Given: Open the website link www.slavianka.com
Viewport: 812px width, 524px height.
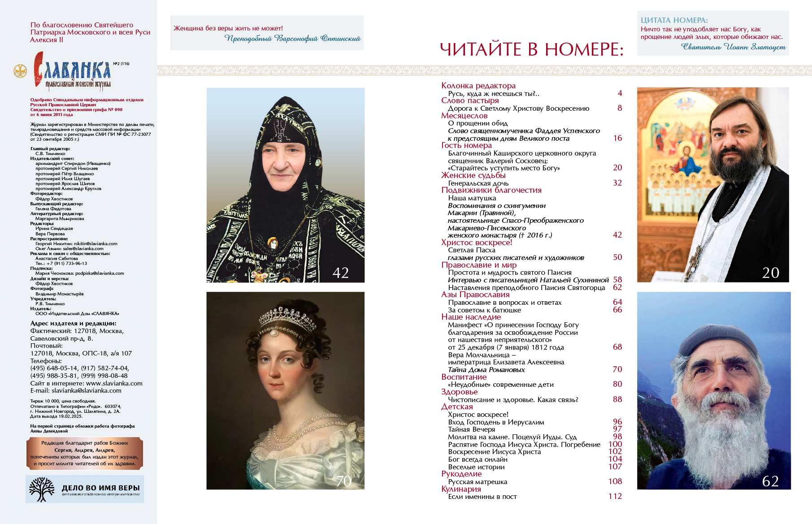Looking at the screenshot, I should (x=114, y=383).
